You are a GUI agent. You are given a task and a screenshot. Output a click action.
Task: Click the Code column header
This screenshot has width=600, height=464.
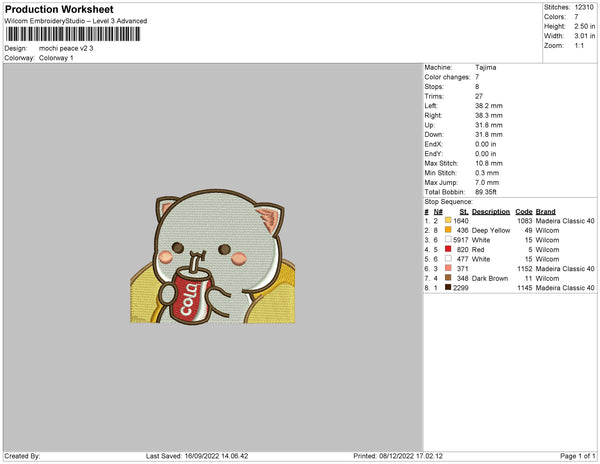[x=524, y=212]
